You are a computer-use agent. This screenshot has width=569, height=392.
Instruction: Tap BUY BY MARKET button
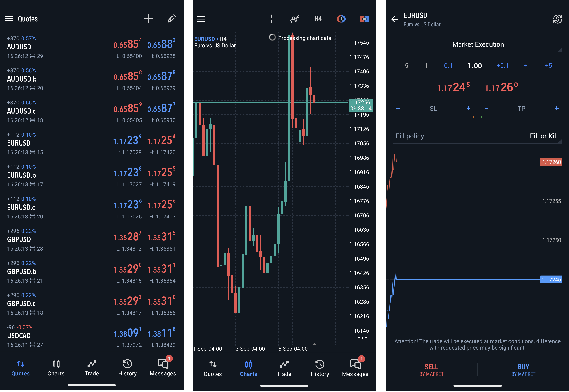click(x=523, y=370)
